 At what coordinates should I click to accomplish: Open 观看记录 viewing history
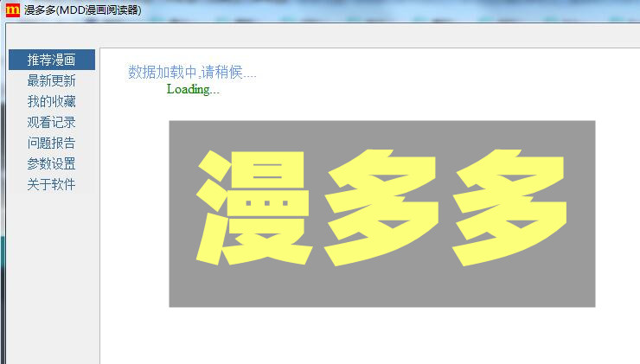[x=52, y=122]
